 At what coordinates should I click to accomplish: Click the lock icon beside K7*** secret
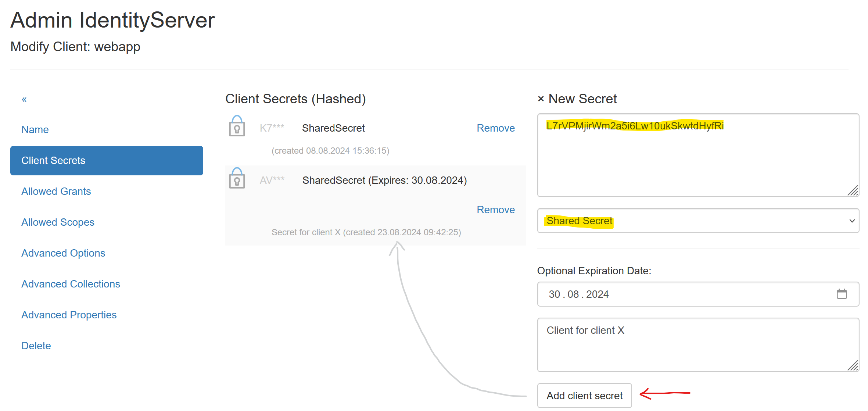[237, 126]
